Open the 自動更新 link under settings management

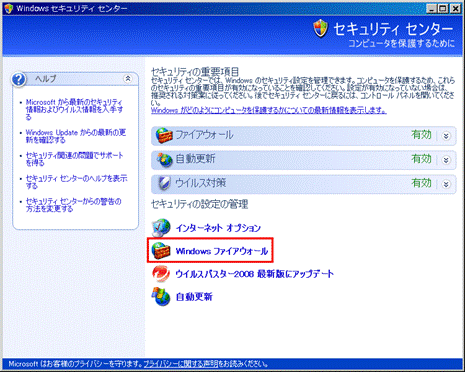coord(194,297)
